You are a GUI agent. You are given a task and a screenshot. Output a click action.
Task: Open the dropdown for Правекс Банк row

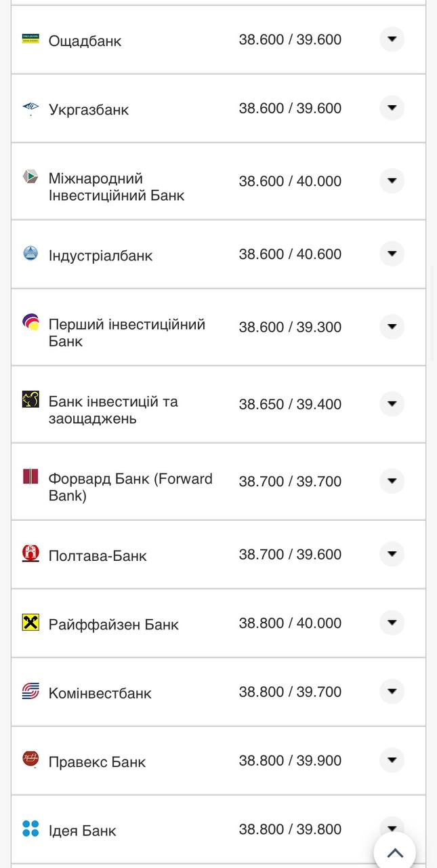pos(392,760)
